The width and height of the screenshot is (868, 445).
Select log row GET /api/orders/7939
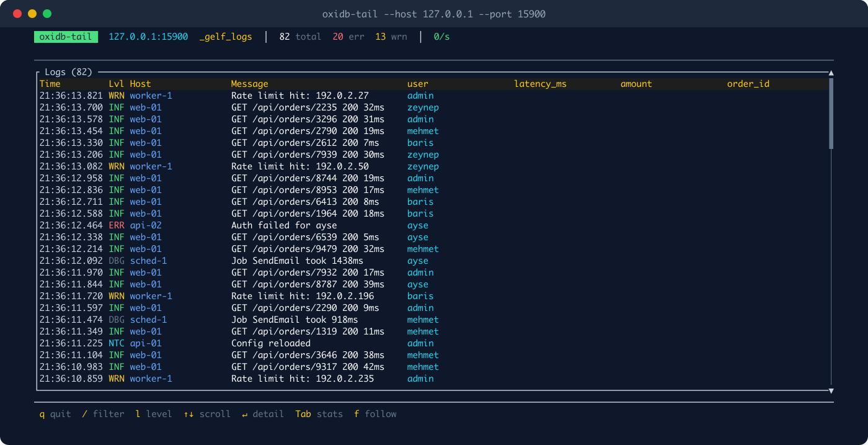[433, 155]
